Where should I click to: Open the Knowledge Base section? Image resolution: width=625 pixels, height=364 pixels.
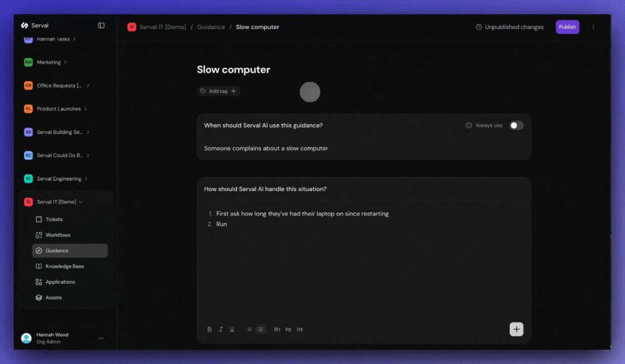pyautogui.click(x=64, y=266)
